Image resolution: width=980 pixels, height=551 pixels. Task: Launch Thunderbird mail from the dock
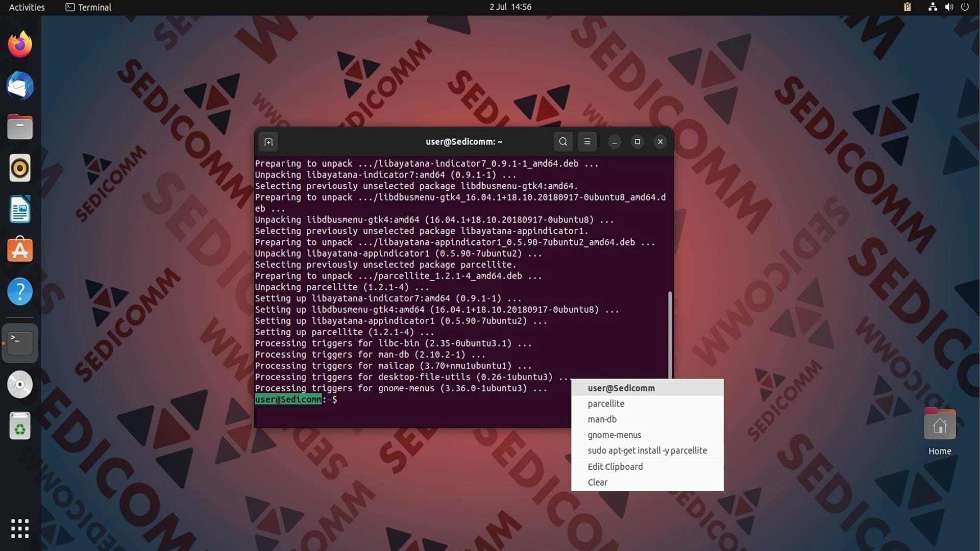click(x=20, y=86)
